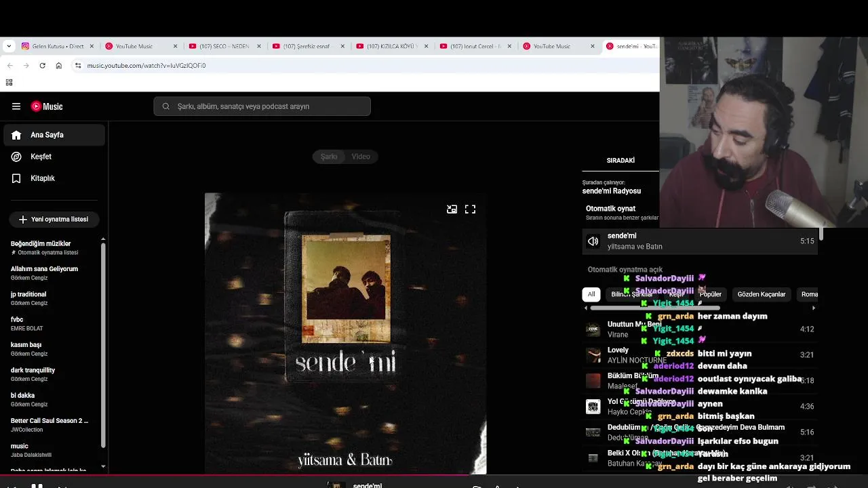Open miniplayer icon on the album art
The image size is (868, 488).
click(452, 209)
